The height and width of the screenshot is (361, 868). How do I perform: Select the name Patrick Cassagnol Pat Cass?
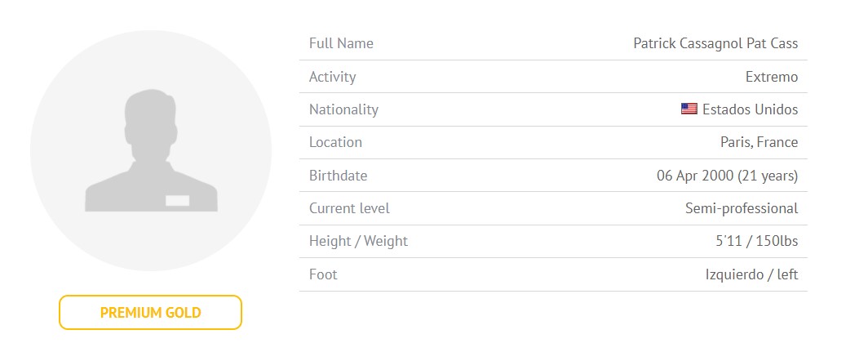[x=715, y=43]
